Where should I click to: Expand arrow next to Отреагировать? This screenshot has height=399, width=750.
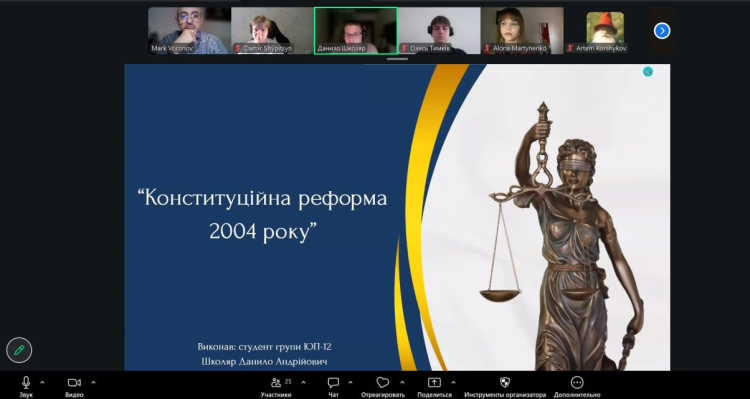402,382
